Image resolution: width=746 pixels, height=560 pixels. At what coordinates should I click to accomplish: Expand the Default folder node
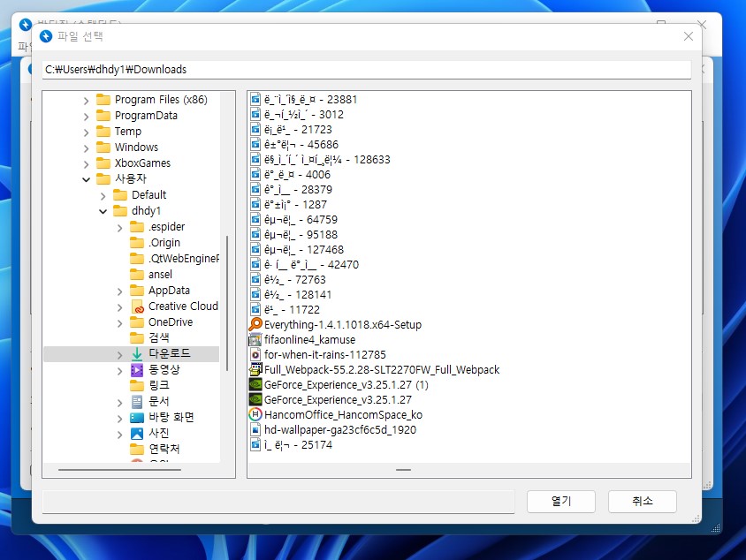(103, 196)
